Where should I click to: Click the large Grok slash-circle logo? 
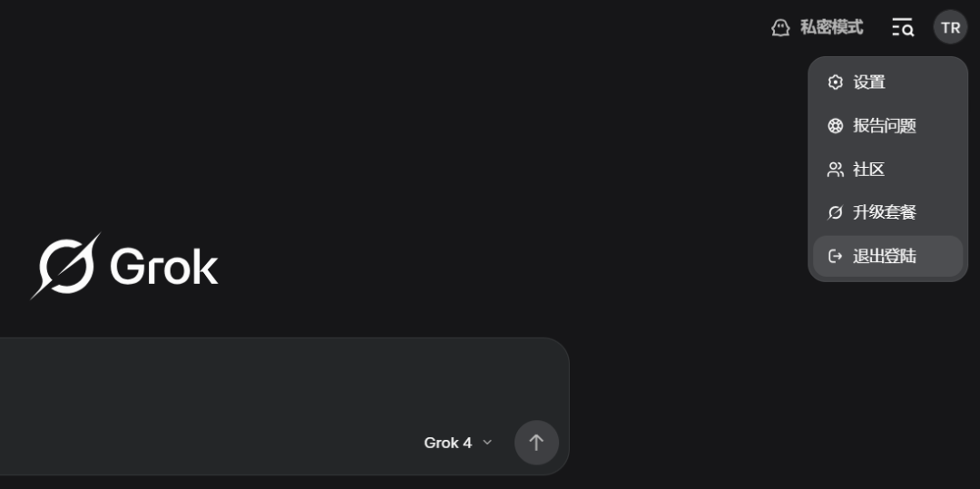[66, 266]
